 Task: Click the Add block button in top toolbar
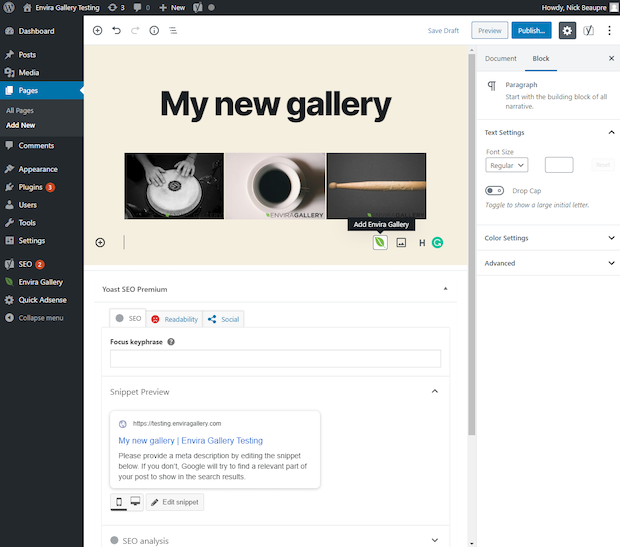tap(98, 30)
